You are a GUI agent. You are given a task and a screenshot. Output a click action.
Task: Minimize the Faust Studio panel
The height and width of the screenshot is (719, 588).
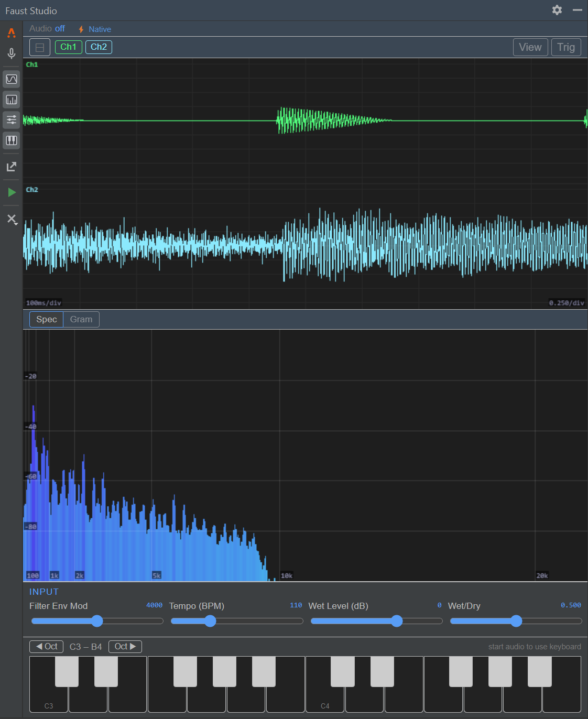click(578, 10)
